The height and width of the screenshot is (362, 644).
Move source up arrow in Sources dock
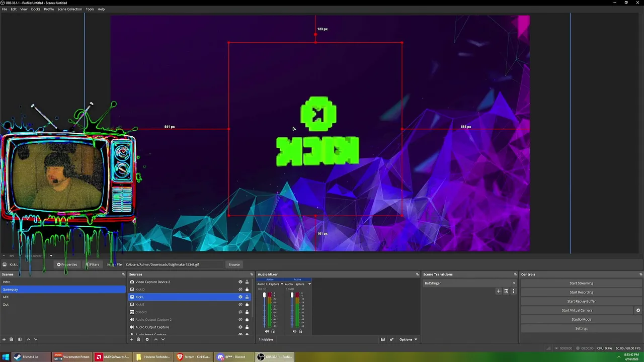[155, 339]
